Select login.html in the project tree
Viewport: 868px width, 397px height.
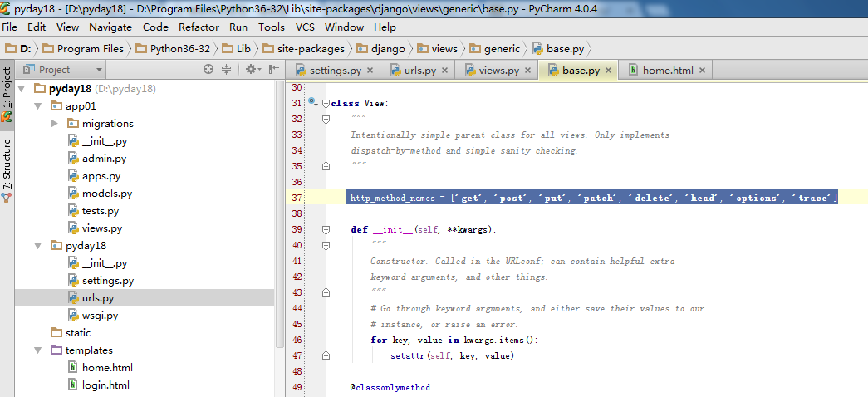106,385
